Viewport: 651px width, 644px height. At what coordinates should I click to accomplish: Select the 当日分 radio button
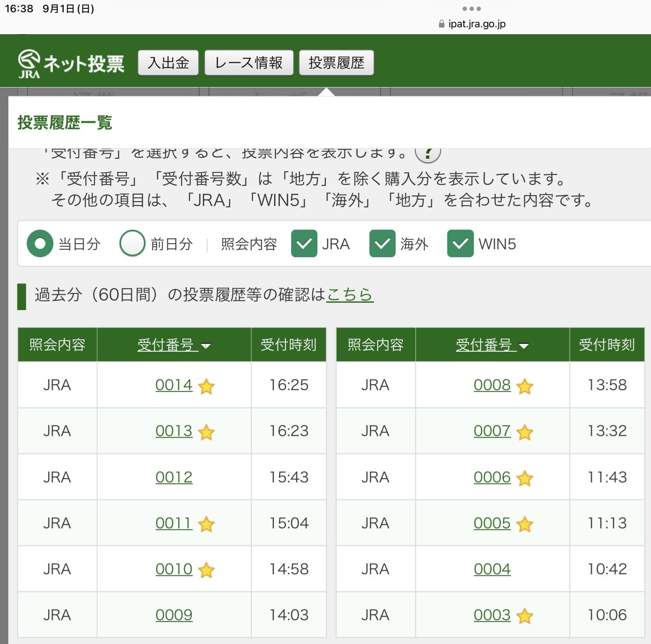(40, 243)
